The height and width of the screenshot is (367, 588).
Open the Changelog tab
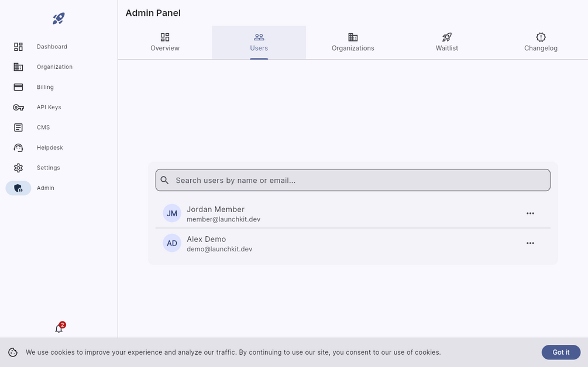tap(541, 42)
